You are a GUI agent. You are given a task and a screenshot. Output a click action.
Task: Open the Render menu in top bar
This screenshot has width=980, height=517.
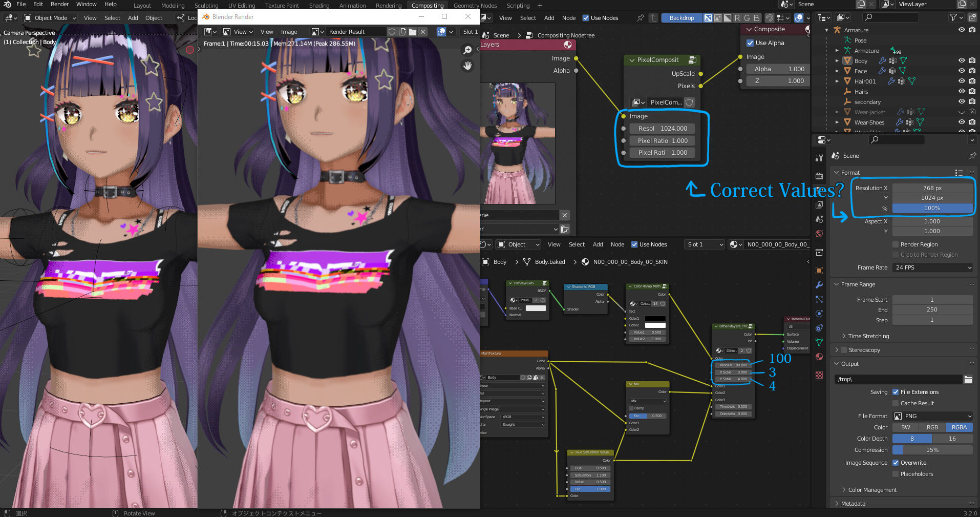(59, 4)
